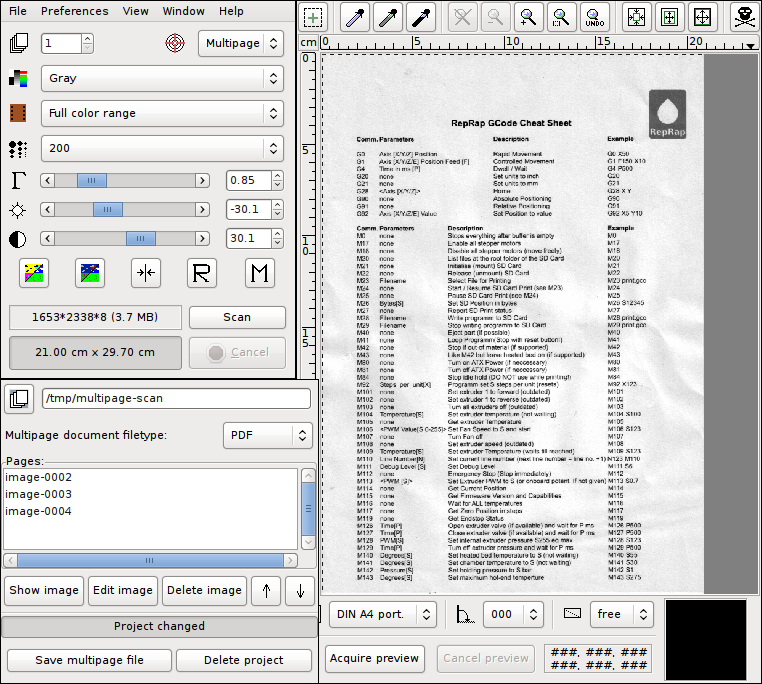Open the Preferences menu
The width and height of the screenshot is (762, 684).
(75, 11)
